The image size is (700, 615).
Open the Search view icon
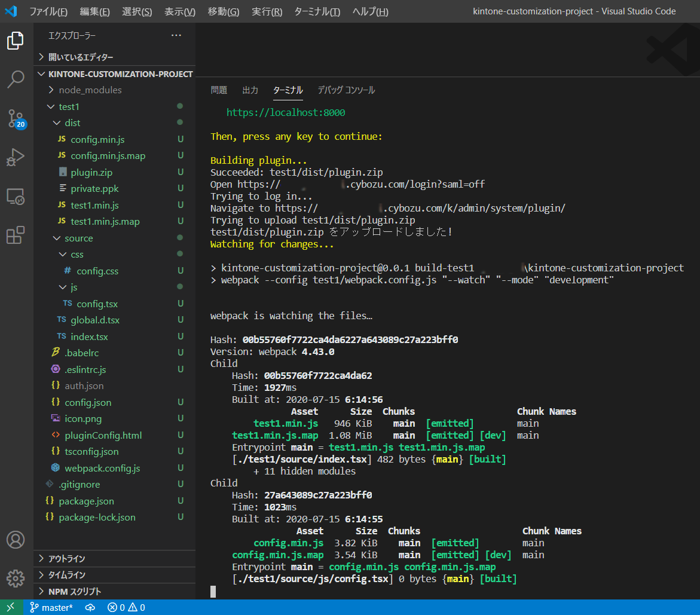click(16, 79)
